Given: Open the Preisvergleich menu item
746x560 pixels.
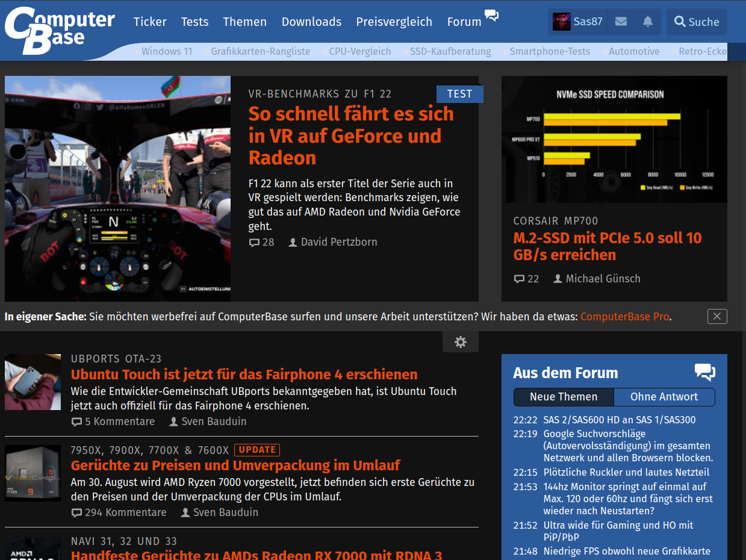Looking at the screenshot, I should (394, 22).
